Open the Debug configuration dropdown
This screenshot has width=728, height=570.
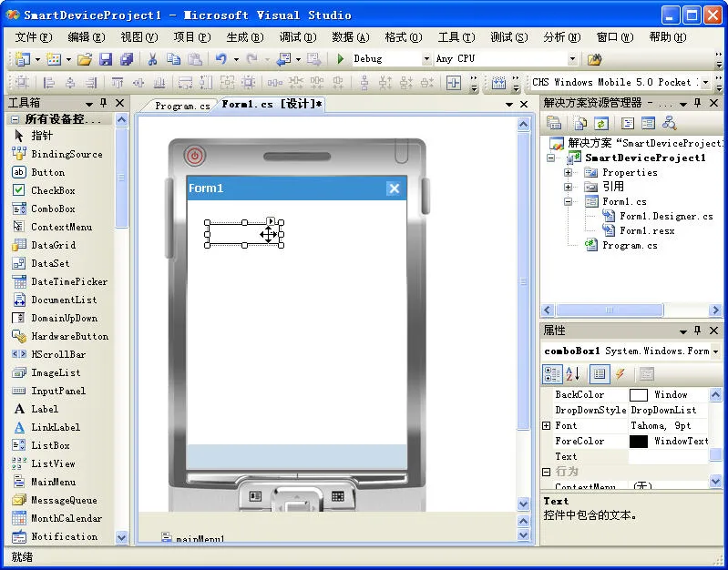click(x=426, y=59)
